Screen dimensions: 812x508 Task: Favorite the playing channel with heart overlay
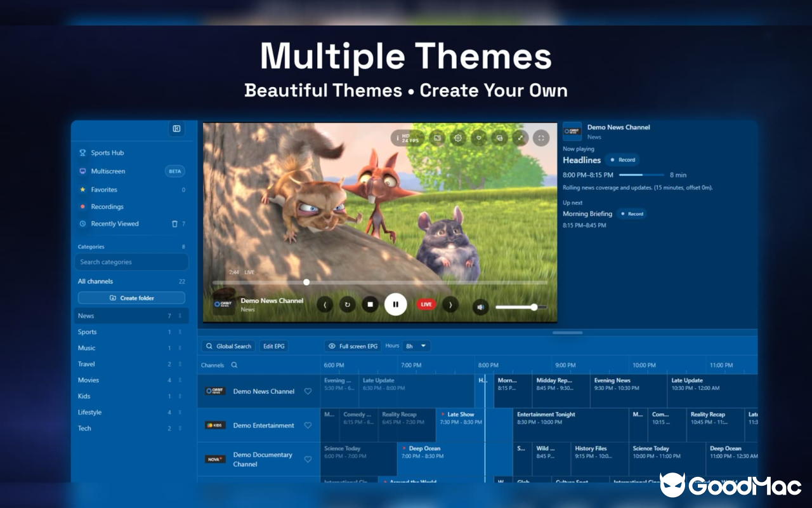pos(479,138)
